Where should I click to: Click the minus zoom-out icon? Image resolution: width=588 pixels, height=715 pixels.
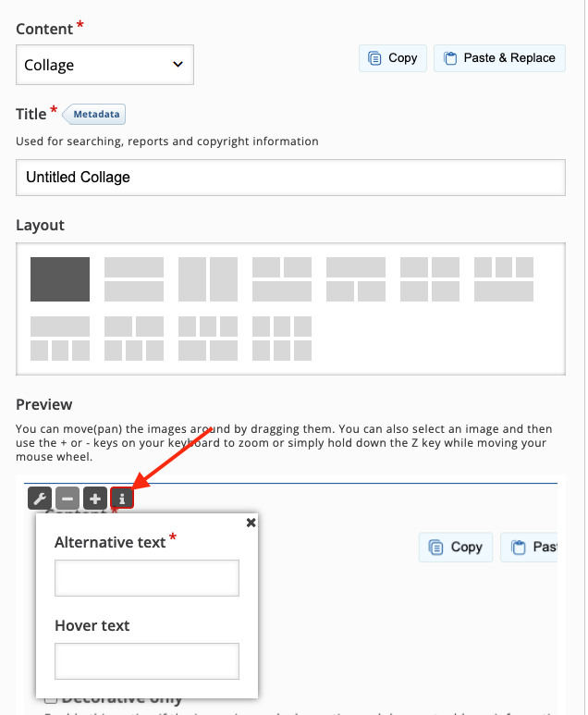(67, 498)
